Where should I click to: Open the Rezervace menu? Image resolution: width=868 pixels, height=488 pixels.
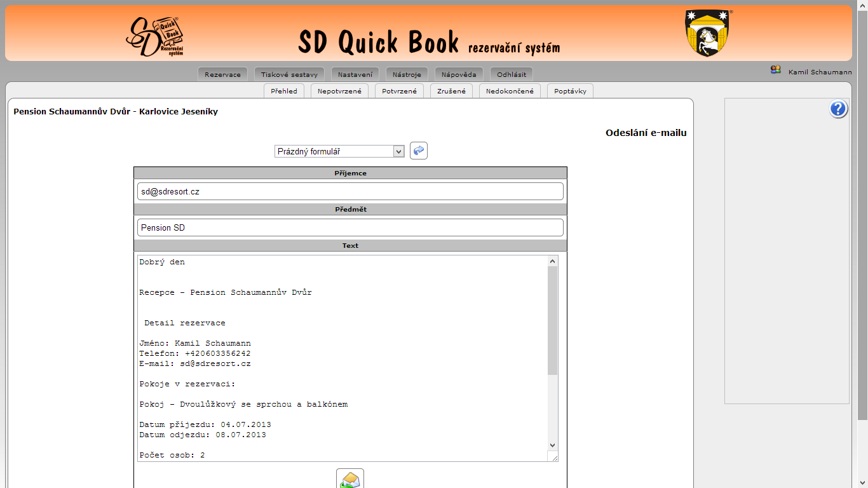pyautogui.click(x=222, y=74)
